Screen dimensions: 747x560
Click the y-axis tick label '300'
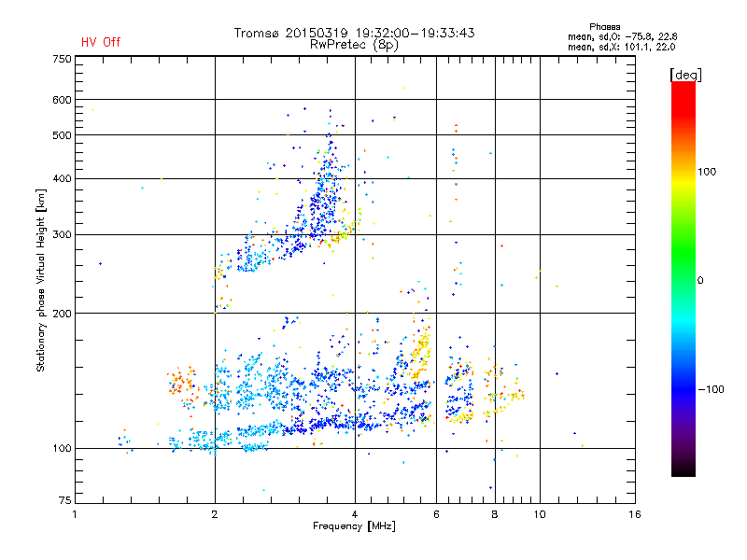coord(62,234)
